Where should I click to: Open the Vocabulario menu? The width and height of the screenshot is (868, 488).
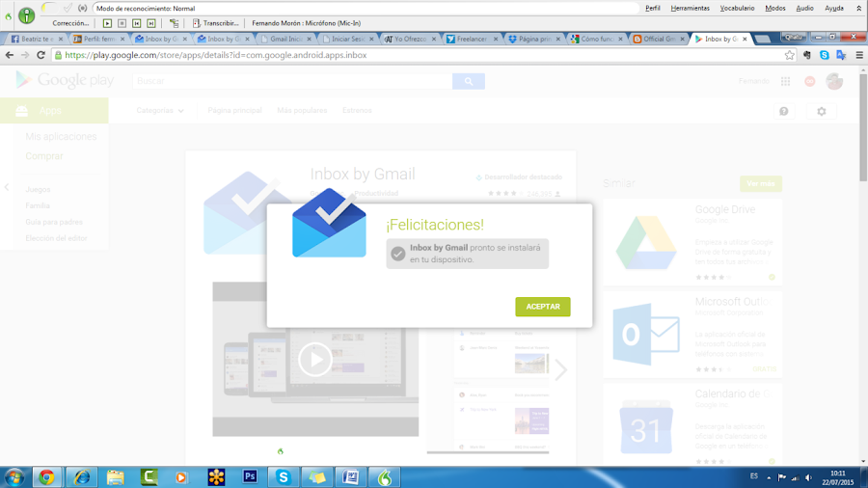click(x=737, y=9)
